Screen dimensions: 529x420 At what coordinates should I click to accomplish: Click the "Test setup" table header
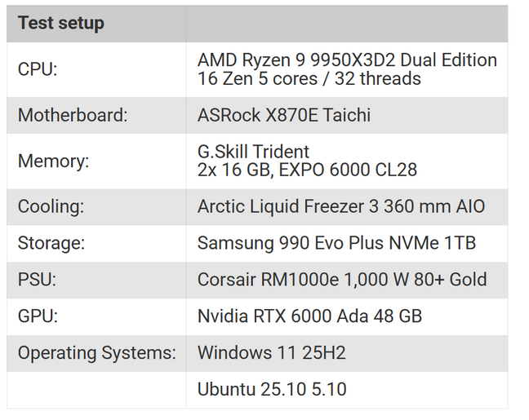pyautogui.click(x=61, y=23)
